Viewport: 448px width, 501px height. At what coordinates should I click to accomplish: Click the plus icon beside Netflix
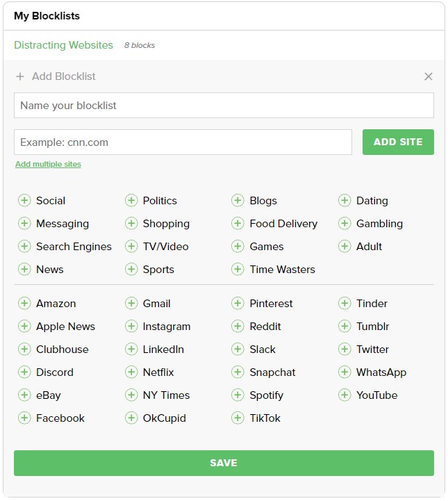[131, 372]
